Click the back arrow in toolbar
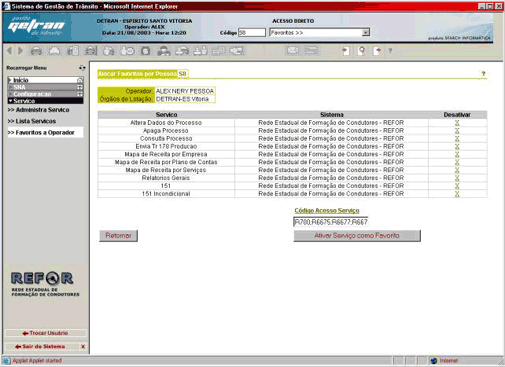This screenshot has height=367, width=505. pos(10,51)
